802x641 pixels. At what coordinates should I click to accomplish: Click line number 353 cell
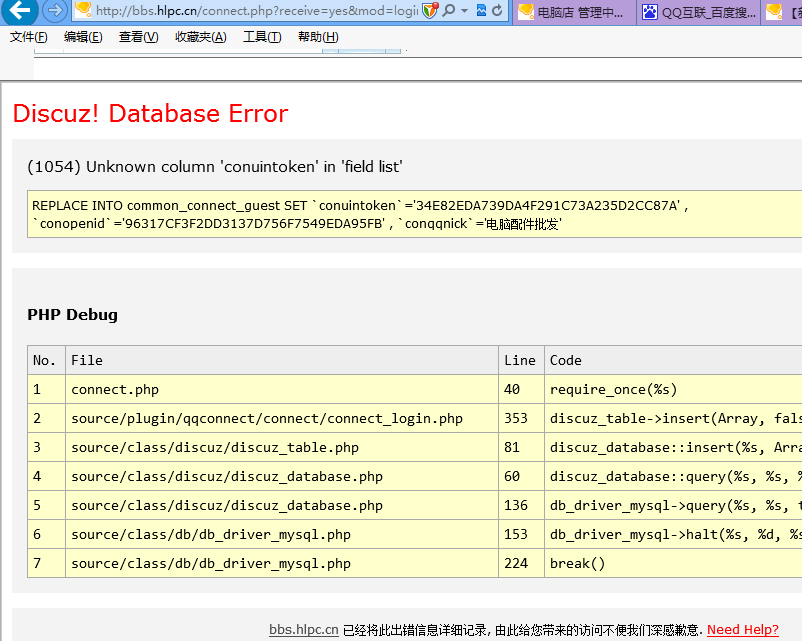coord(521,418)
